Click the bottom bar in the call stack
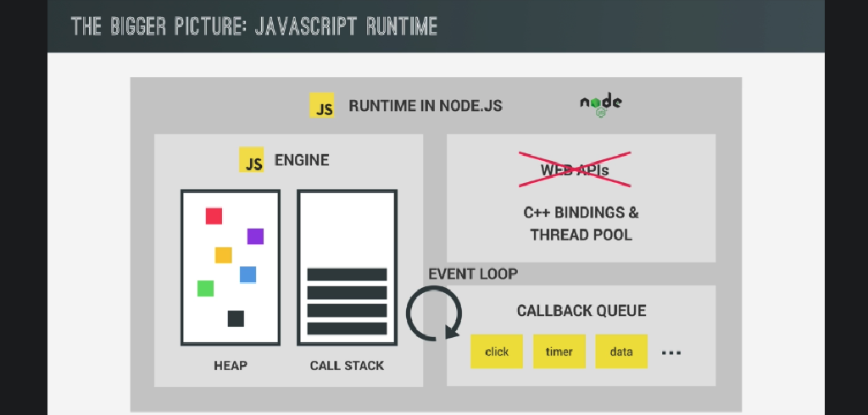 tap(347, 329)
